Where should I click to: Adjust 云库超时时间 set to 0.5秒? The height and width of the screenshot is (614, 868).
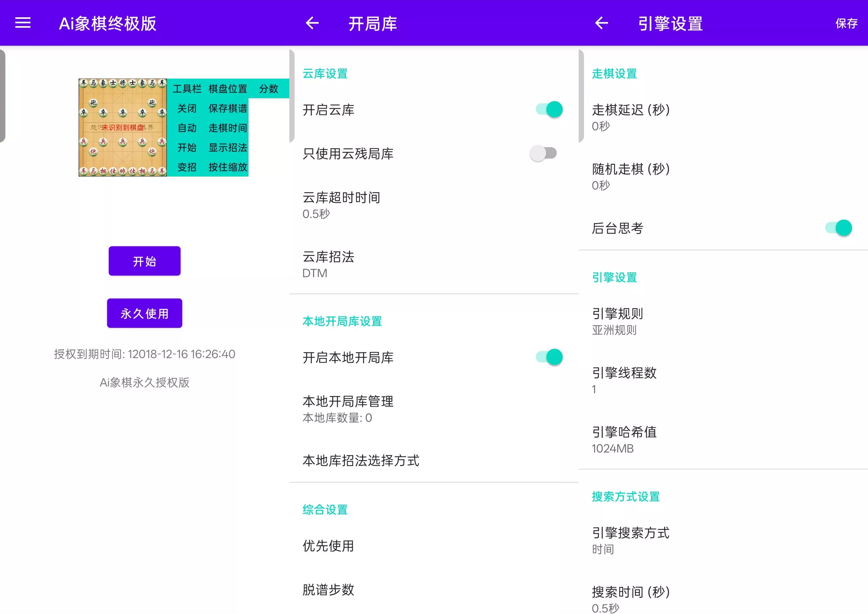point(342,205)
